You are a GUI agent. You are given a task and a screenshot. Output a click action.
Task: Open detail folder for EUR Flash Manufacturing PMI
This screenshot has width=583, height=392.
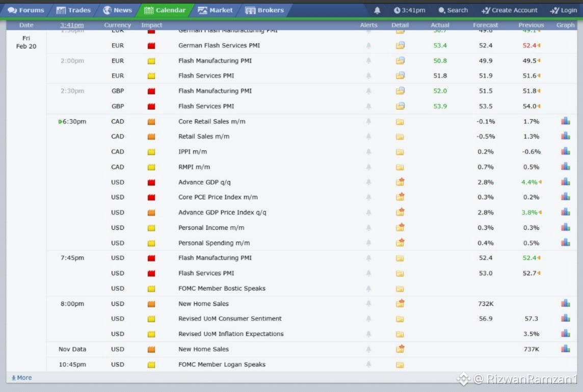[x=400, y=61]
